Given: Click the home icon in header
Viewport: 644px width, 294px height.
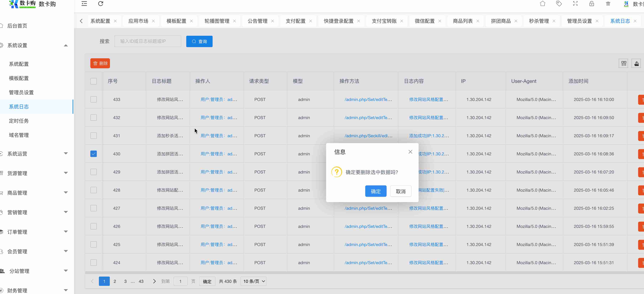Looking at the screenshot, I should [x=542, y=4].
